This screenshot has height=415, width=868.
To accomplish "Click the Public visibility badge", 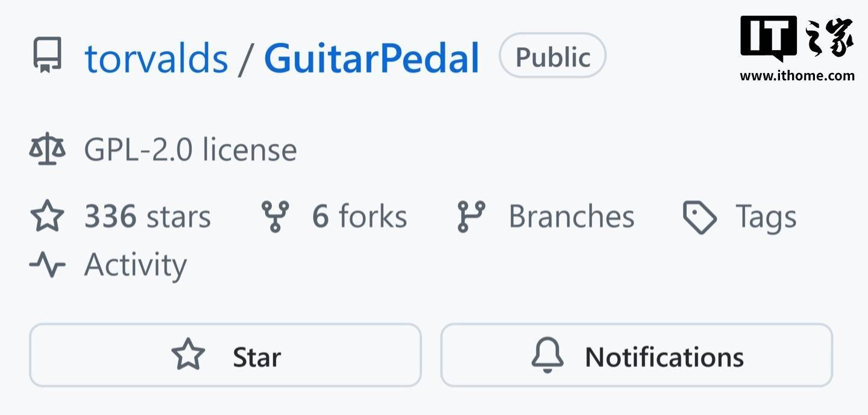I will (x=552, y=56).
